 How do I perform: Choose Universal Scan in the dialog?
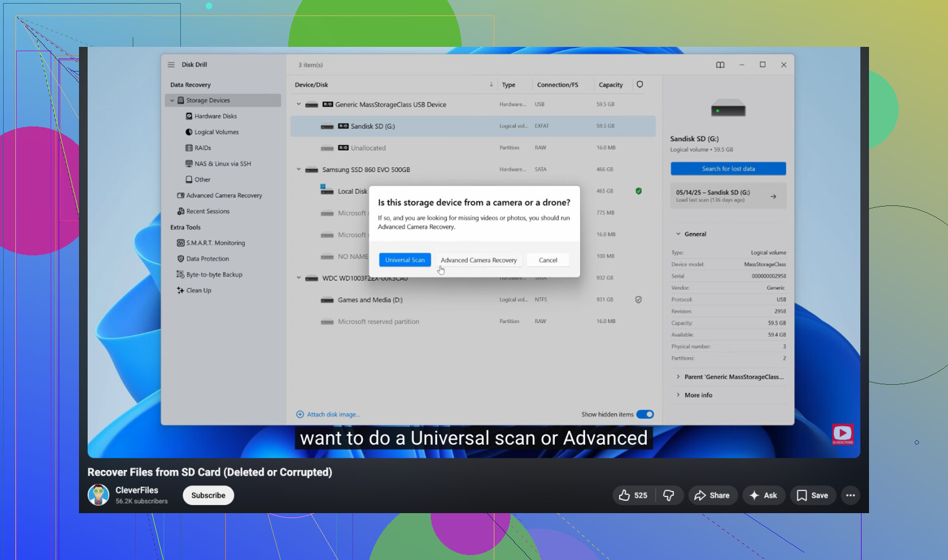405,260
